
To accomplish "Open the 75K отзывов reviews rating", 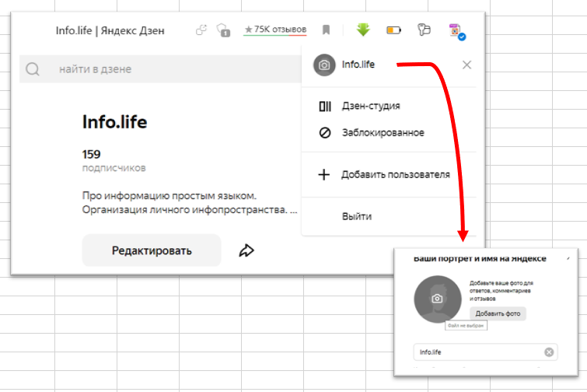I will pos(275,30).
